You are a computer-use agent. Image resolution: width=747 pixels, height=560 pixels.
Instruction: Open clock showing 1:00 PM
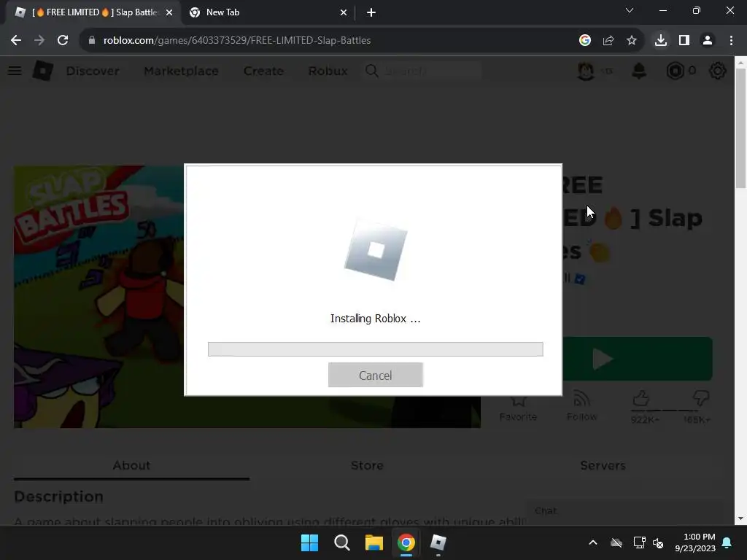click(695, 542)
